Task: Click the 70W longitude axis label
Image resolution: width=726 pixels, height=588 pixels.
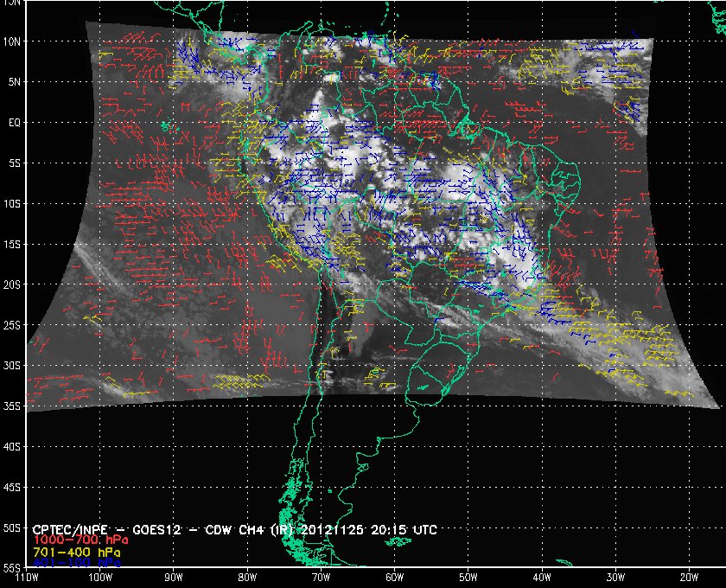Action: [320, 577]
